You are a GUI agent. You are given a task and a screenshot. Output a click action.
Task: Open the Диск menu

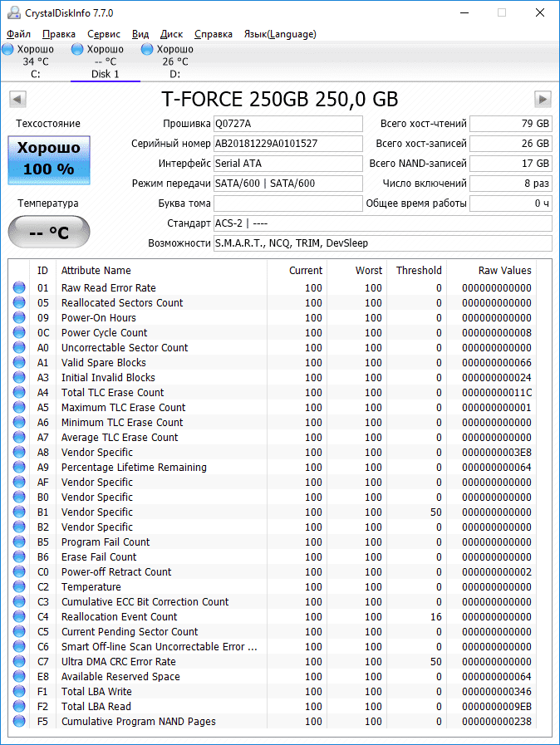(171, 34)
